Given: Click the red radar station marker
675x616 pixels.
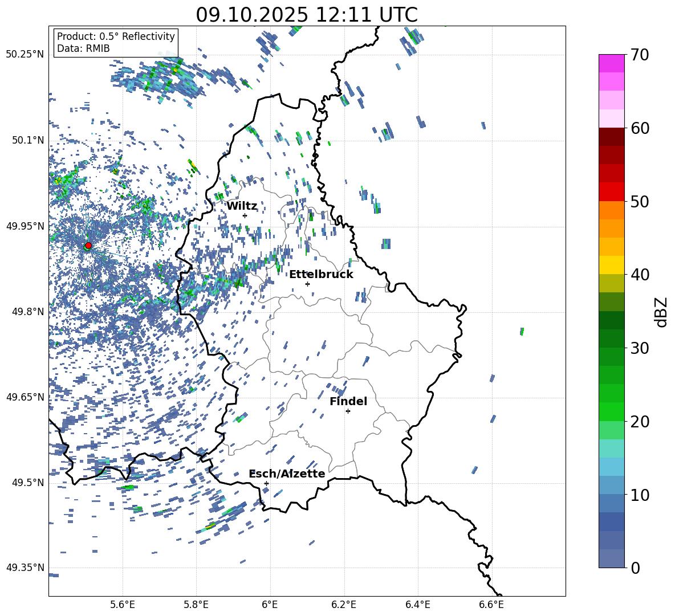Looking at the screenshot, I should (88, 246).
